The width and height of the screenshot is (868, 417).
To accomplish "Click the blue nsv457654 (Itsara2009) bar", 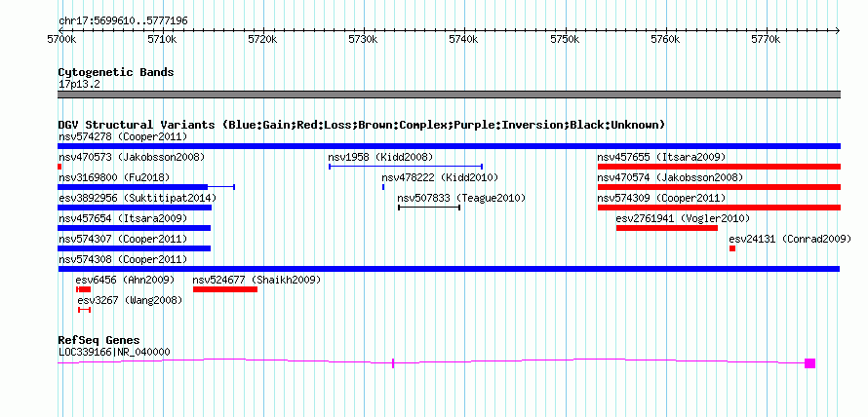I will pyautogui.click(x=134, y=228).
